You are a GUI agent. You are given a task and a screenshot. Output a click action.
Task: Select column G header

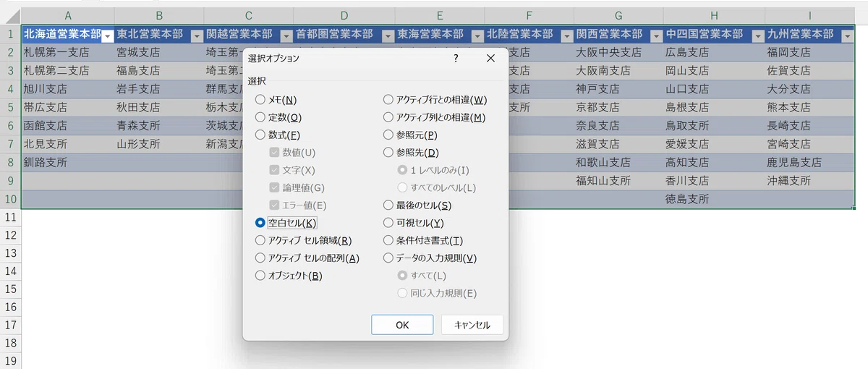coord(618,16)
